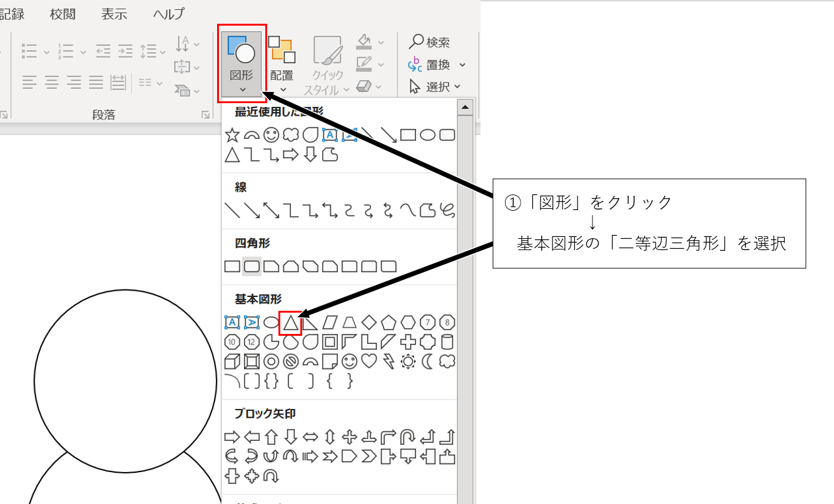The height and width of the screenshot is (504, 834).
Task: Pick the donut ring shape
Action: click(x=271, y=361)
